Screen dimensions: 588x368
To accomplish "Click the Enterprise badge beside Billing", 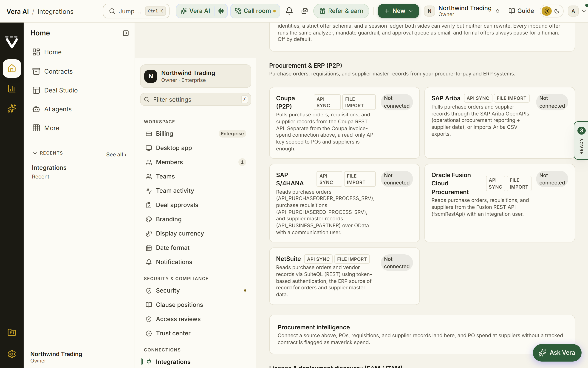I will tap(232, 134).
